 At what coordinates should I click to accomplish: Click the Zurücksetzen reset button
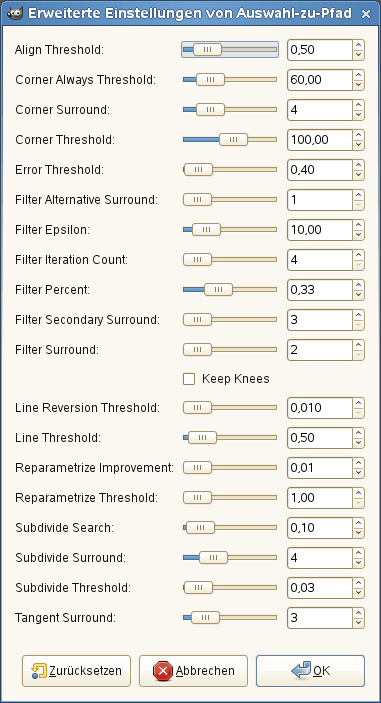[x=76, y=671]
